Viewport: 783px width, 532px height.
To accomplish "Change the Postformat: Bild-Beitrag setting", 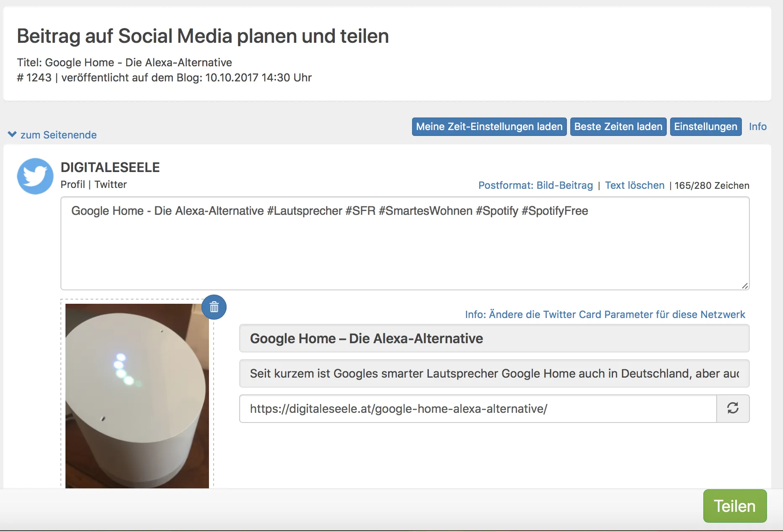I will click(535, 185).
